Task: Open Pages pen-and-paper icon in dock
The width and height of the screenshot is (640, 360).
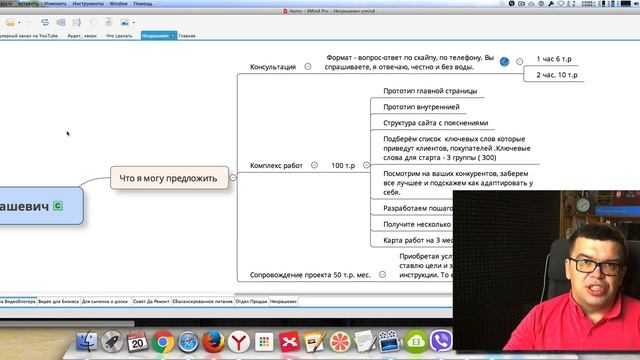Action: point(314,342)
